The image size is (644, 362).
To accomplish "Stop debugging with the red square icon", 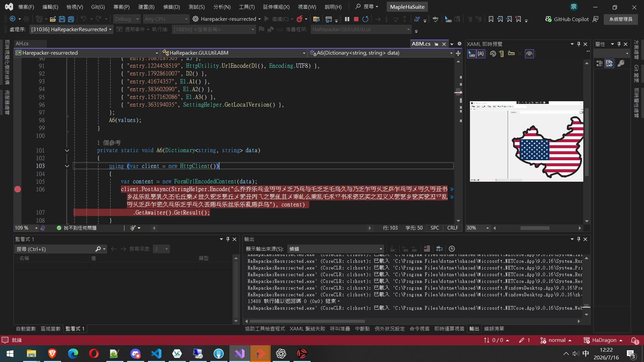I will pos(356,19).
